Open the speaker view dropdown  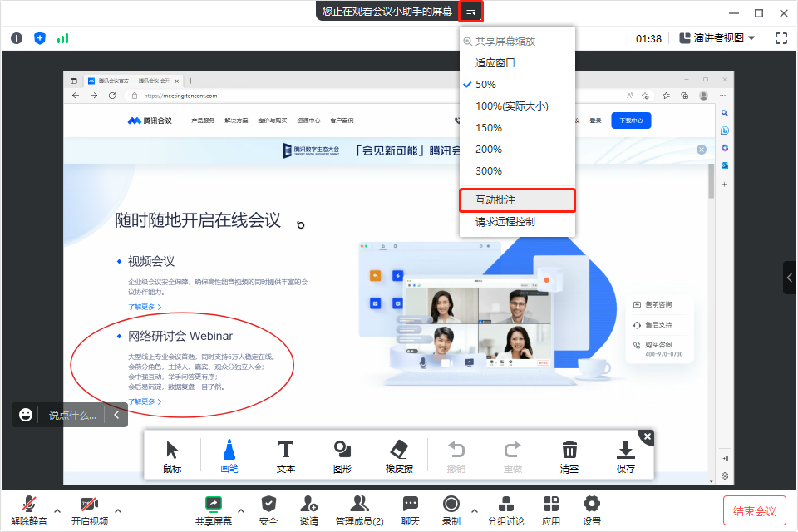coord(717,38)
